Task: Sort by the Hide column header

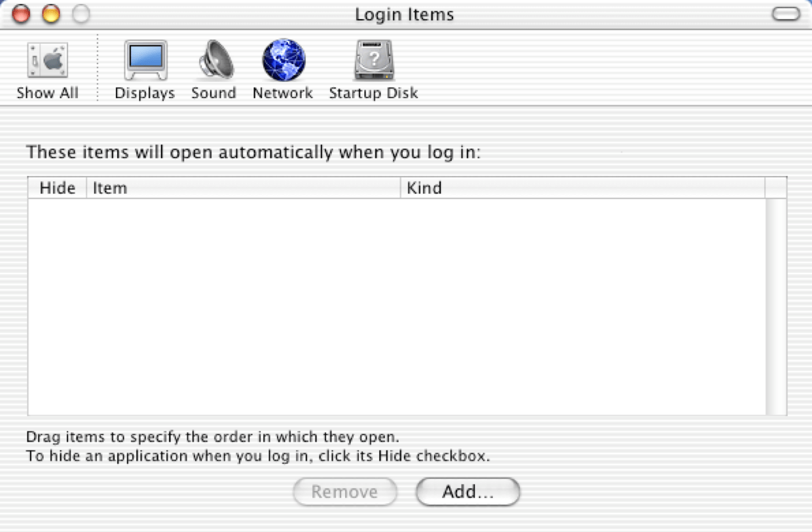Action: pos(57,188)
